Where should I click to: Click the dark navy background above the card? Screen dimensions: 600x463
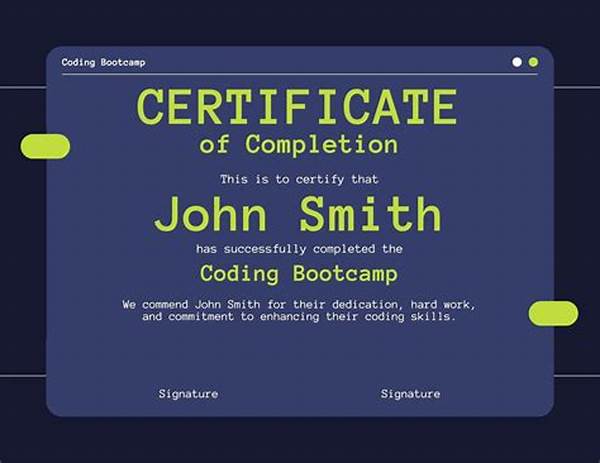(x=300, y=22)
